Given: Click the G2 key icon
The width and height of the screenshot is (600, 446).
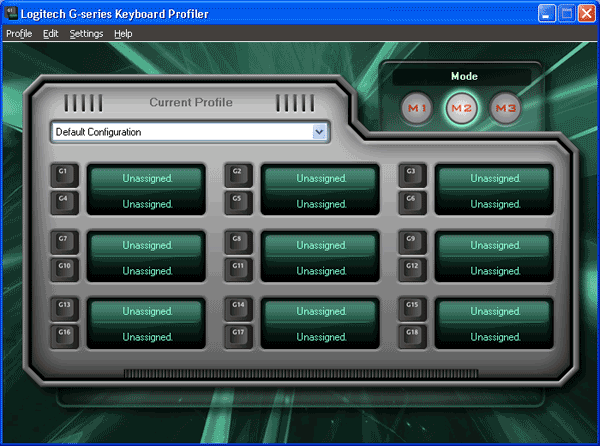Looking at the screenshot, I should click(238, 175).
